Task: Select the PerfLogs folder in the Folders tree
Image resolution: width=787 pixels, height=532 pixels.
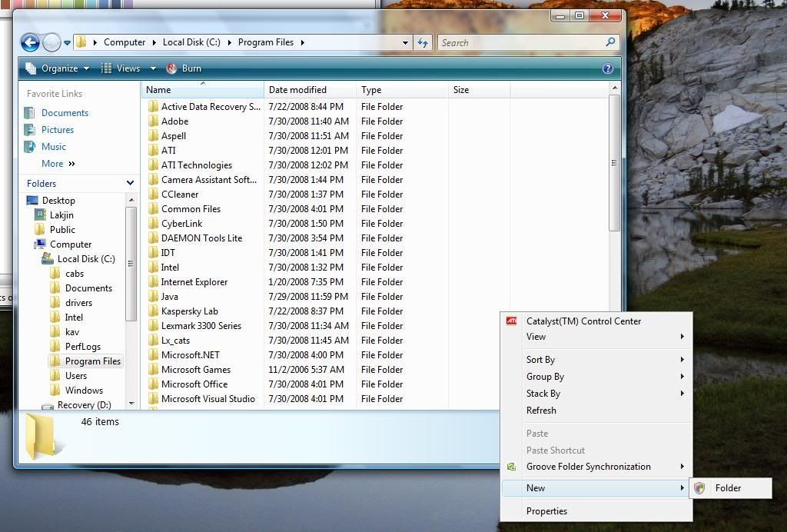Action: tap(83, 347)
